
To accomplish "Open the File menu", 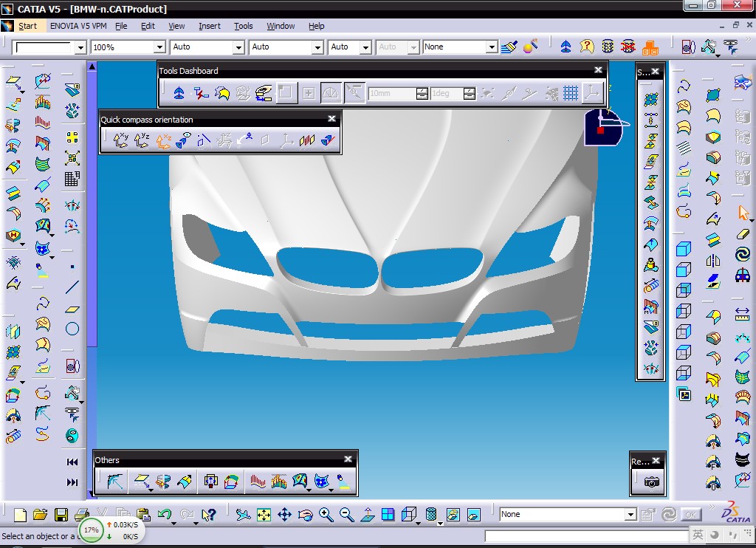I will [x=121, y=26].
